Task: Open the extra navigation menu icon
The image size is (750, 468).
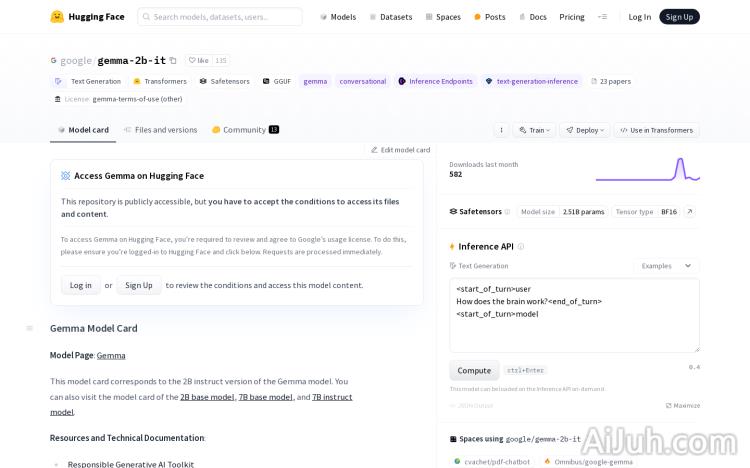Action: [602, 17]
